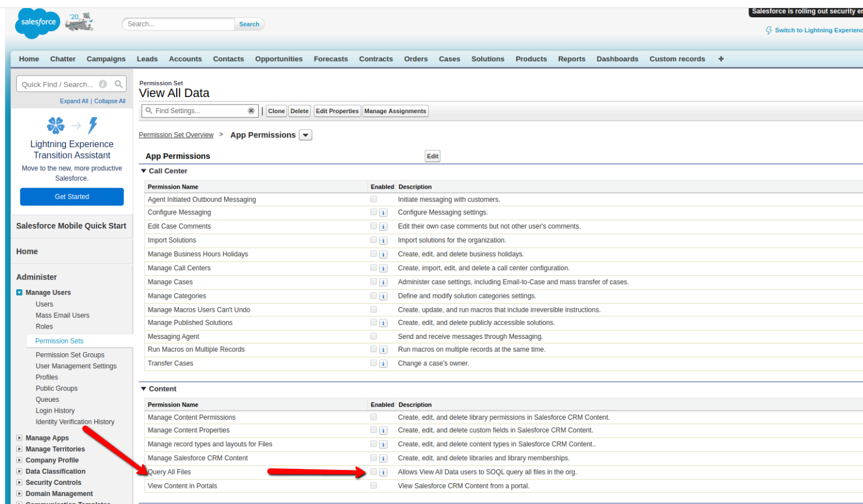Toggle the Transfer Cases checkbox
The width and height of the screenshot is (863, 504).
374,363
